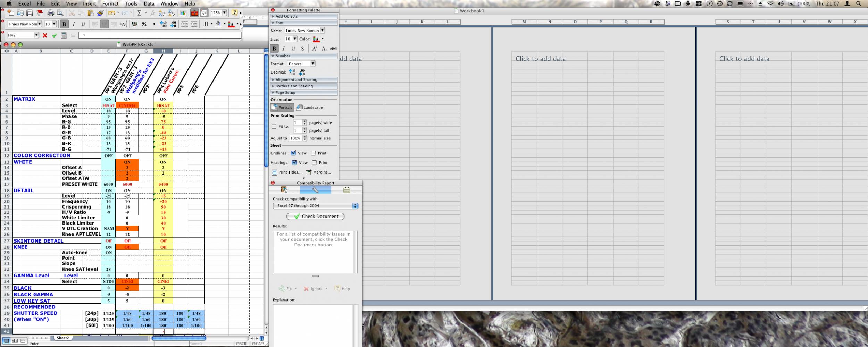Click the Check Document button
Screen dimensions: 868x347
315,217
